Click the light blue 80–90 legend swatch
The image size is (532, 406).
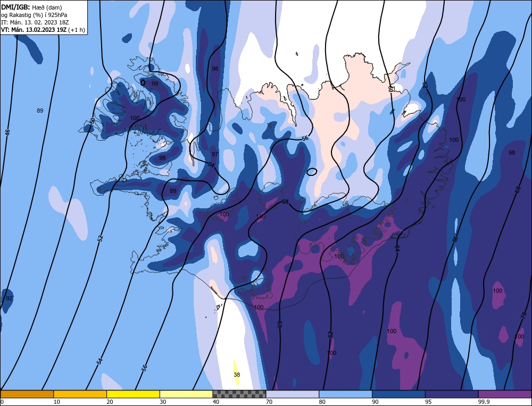(345, 394)
